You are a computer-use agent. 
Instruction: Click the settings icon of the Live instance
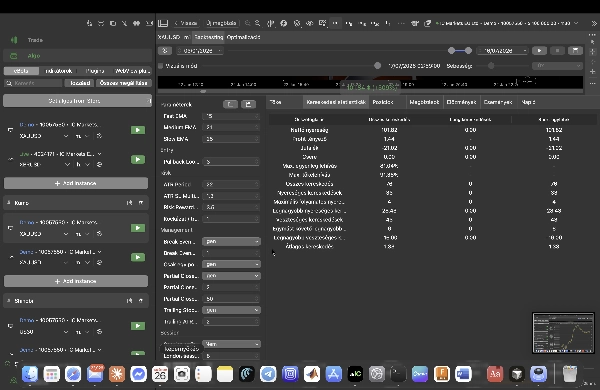tap(99, 165)
